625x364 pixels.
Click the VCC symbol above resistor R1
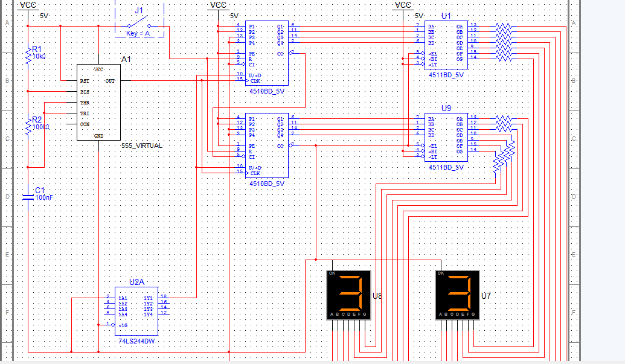point(28,5)
